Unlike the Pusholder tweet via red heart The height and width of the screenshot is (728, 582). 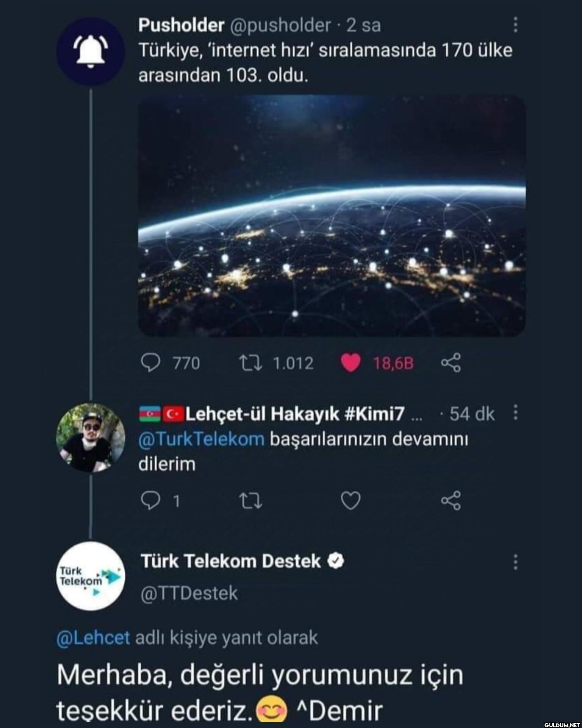coord(350,363)
